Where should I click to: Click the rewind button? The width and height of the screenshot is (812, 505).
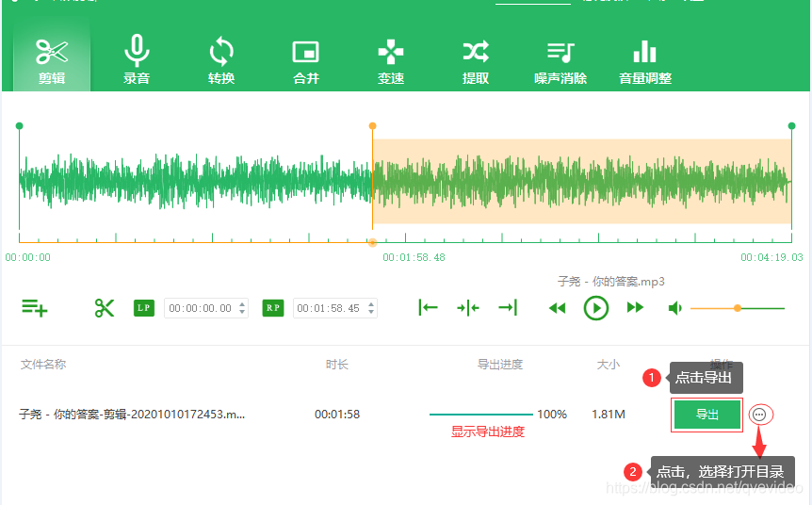(x=558, y=308)
